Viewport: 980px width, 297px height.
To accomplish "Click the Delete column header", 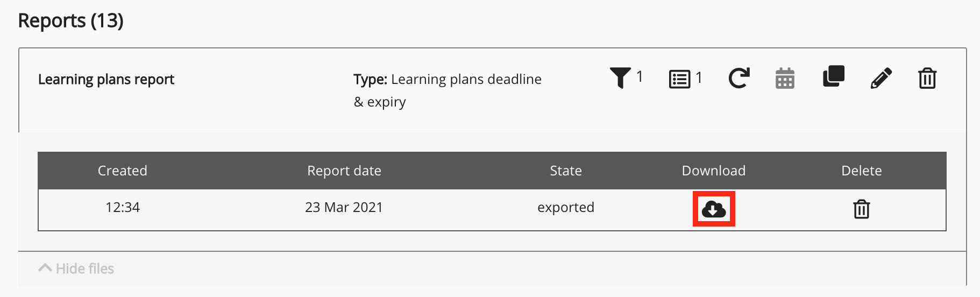I will pos(861,171).
